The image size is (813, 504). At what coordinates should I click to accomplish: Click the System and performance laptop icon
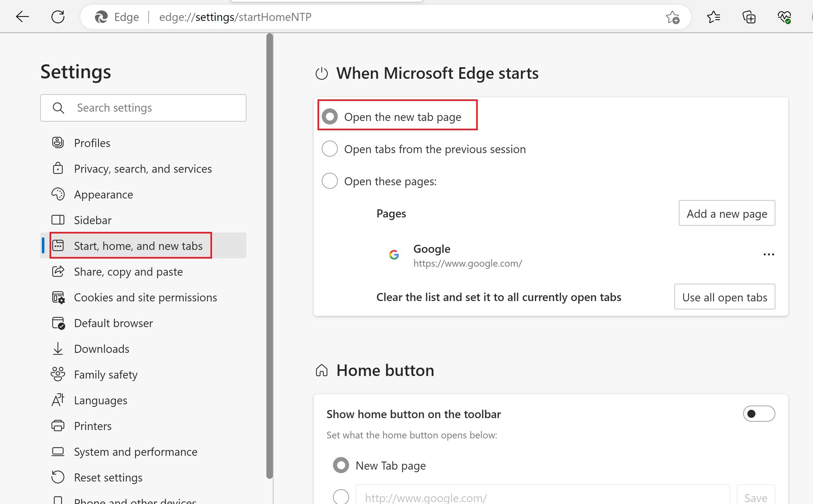coord(58,452)
